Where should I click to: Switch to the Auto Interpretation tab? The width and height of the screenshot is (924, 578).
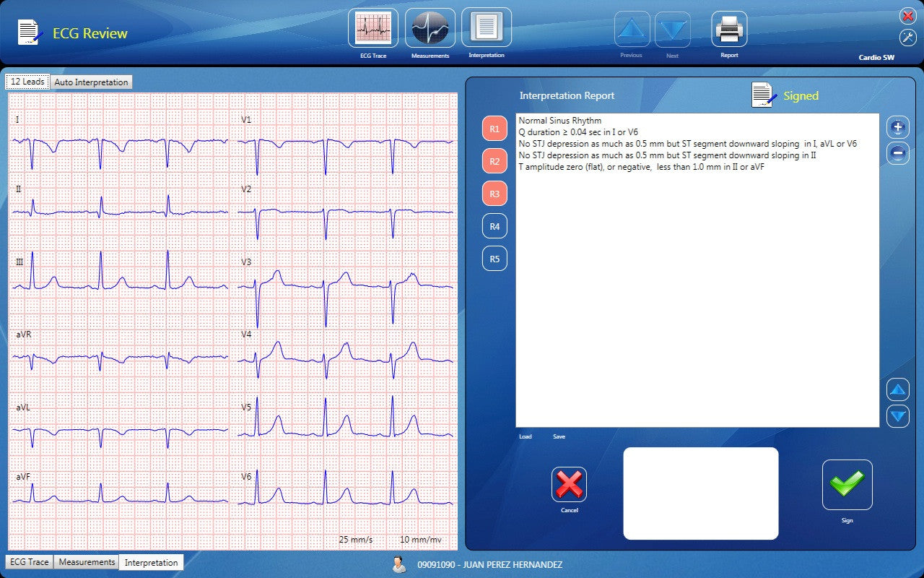pos(92,82)
